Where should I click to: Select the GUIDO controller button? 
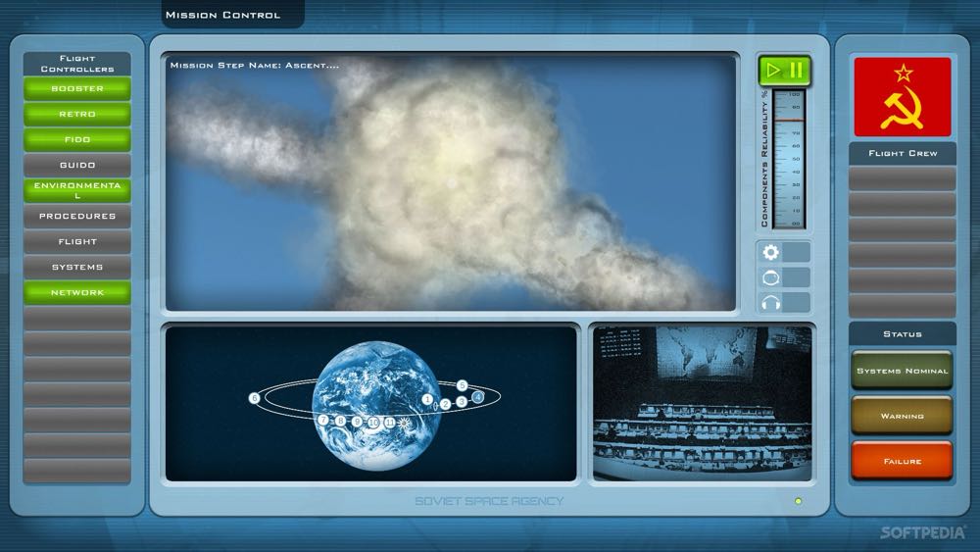click(x=77, y=165)
